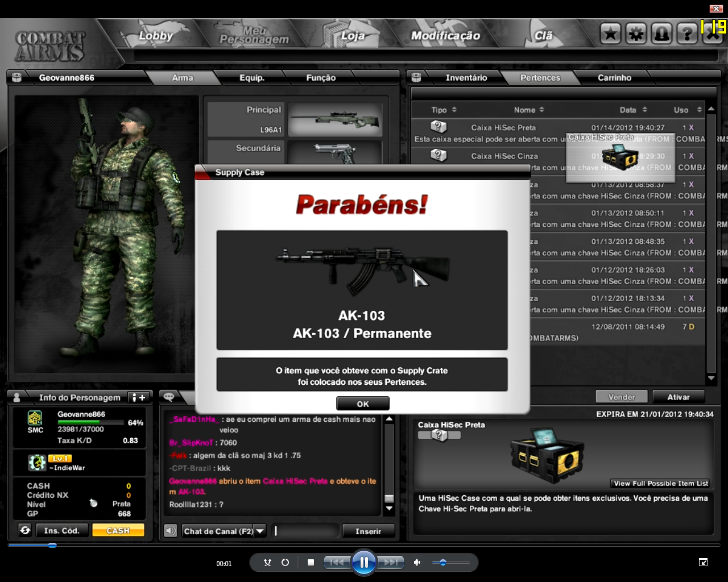Click the refresh icon beside Ins. Cód.
Image resolution: width=728 pixels, height=582 pixels.
[25, 530]
